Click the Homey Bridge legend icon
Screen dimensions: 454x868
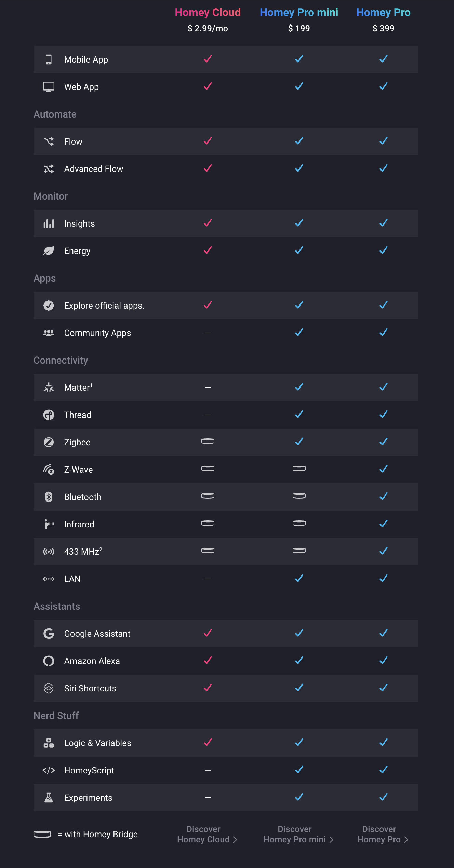click(42, 834)
